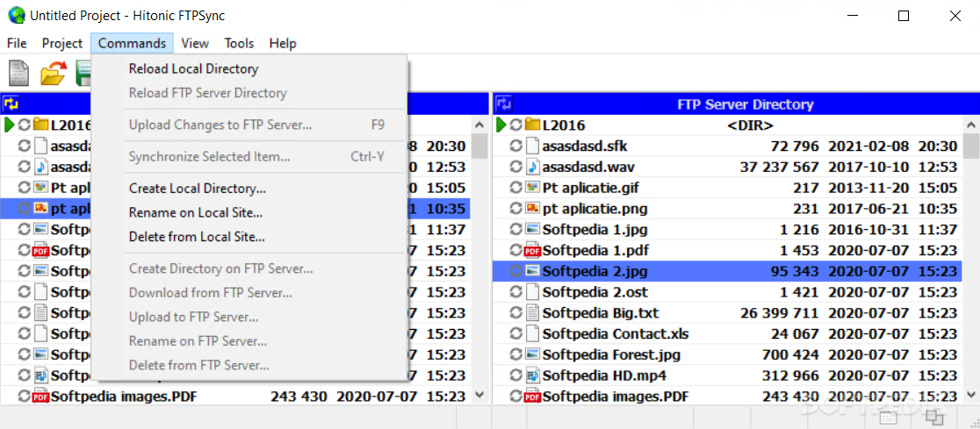Click image icon of Pt aplicatie.gif in FTP panel

532,188
